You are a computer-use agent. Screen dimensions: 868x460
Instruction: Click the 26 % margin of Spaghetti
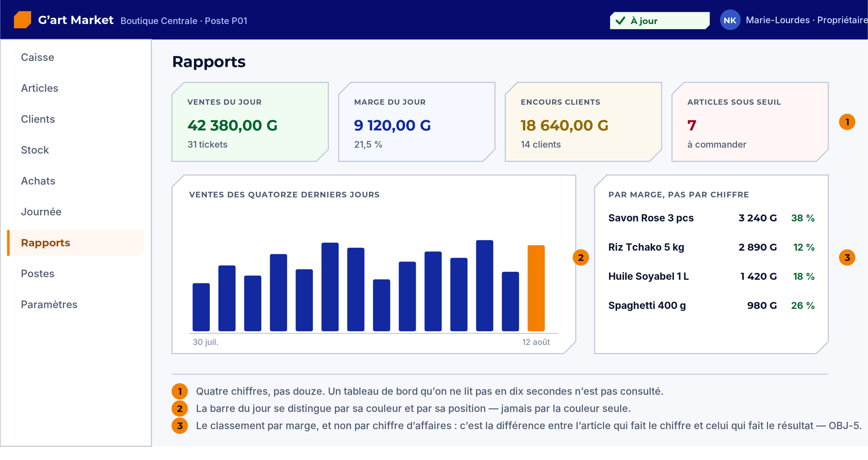(x=803, y=306)
